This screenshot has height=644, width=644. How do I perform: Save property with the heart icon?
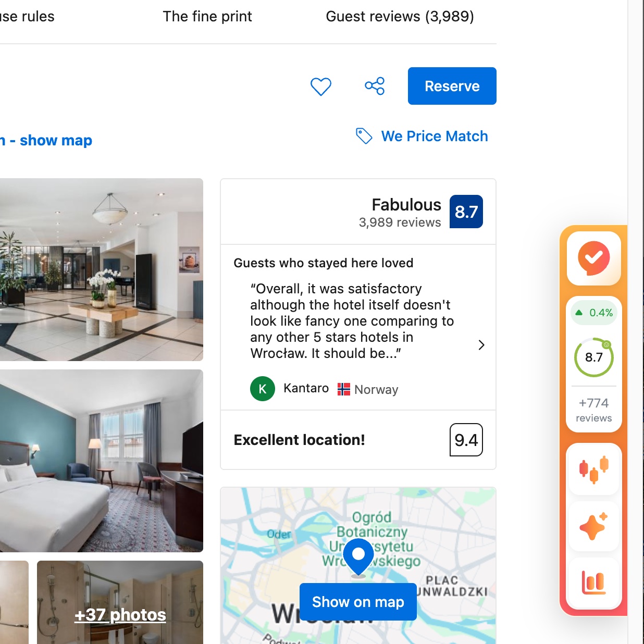(321, 86)
